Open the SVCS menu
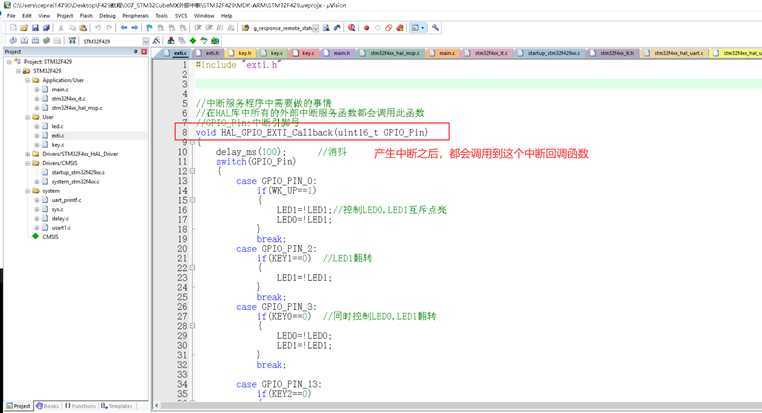 coord(181,16)
